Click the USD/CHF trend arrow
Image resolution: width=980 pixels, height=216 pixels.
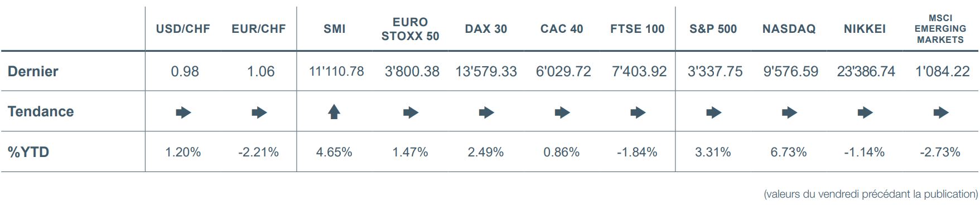pos(184,112)
